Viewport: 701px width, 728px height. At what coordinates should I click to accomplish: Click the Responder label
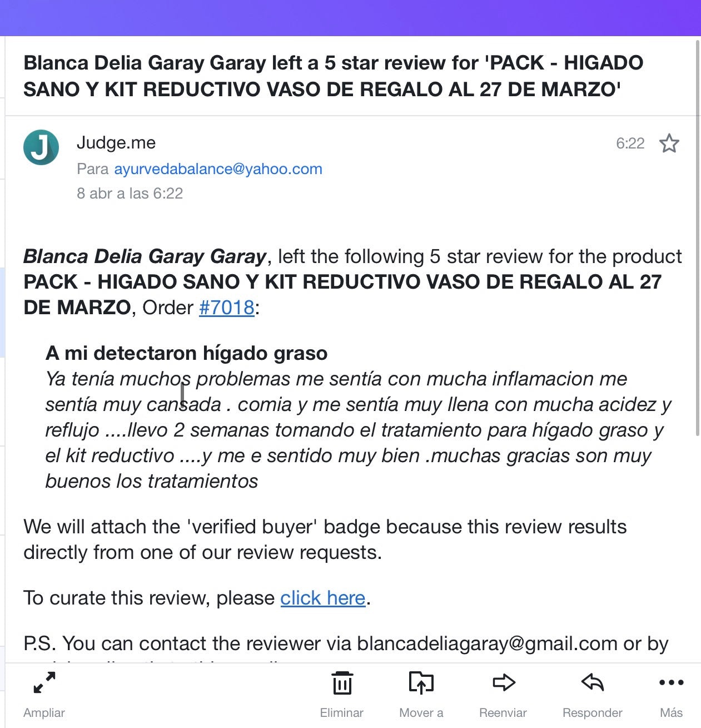click(592, 712)
